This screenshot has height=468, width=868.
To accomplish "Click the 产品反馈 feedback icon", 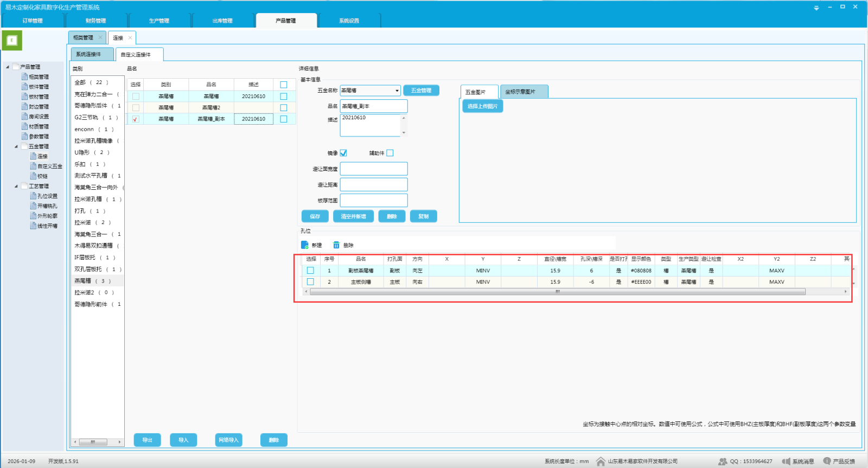I will click(x=827, y=461).
